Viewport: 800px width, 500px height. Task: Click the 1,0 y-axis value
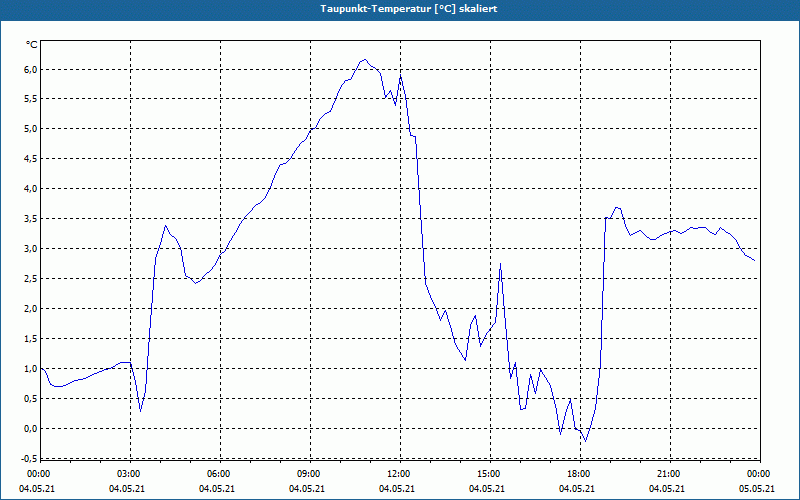point(31,369)
